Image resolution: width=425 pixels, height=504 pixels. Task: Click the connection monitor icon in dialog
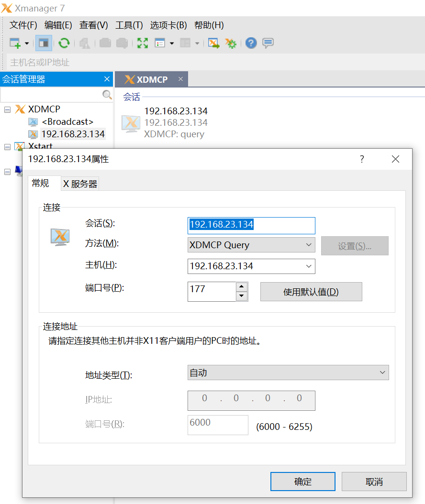tap(60, 237)
